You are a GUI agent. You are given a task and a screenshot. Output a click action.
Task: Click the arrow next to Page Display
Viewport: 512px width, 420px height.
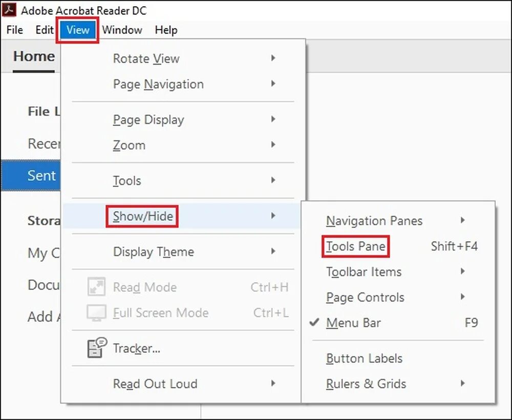point(273,119)
